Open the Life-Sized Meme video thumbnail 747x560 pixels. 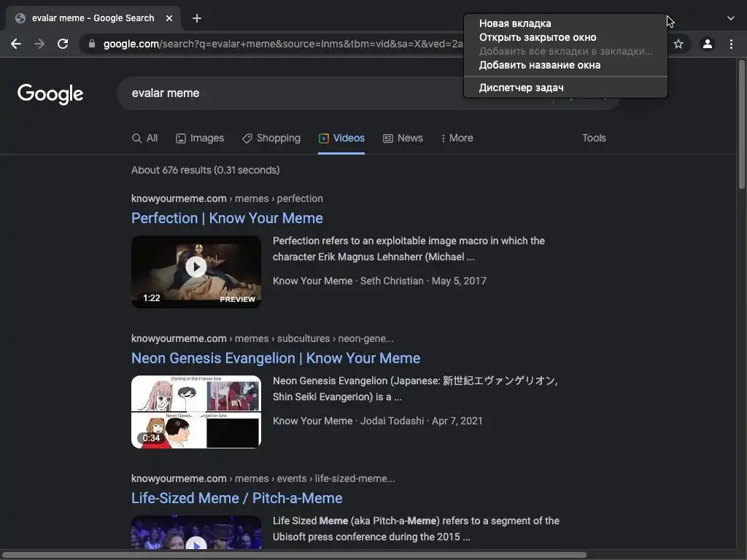click(x=196, y=532)
